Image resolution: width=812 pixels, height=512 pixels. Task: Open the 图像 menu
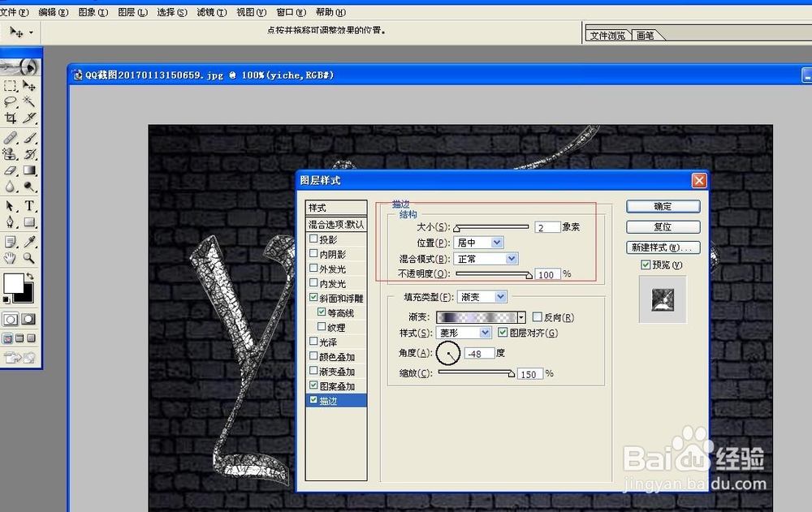(x=93, y=12)
